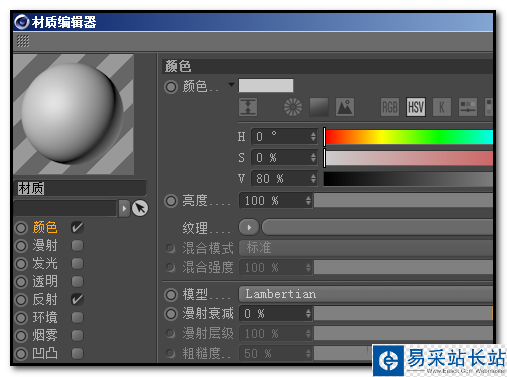Toggle the radio dot beside 颜色 channel
The height and width of the screenshot is (377, 507).
click(21, 228)
